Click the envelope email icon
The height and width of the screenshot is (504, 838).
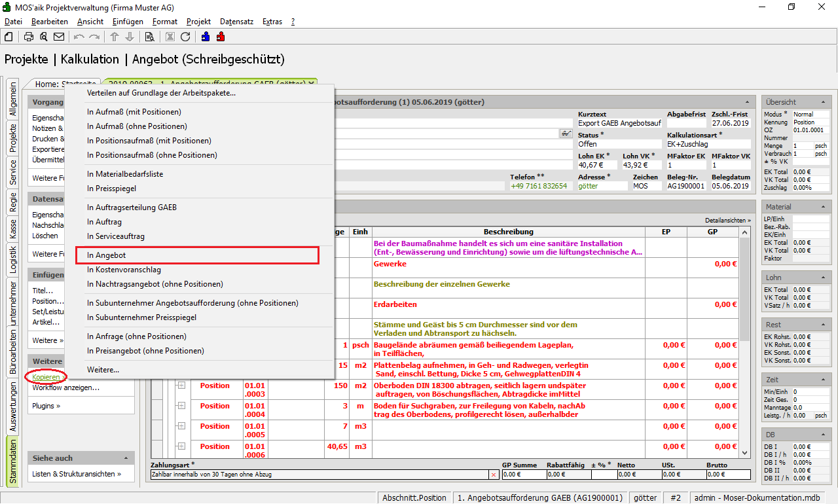pos(59,37)
